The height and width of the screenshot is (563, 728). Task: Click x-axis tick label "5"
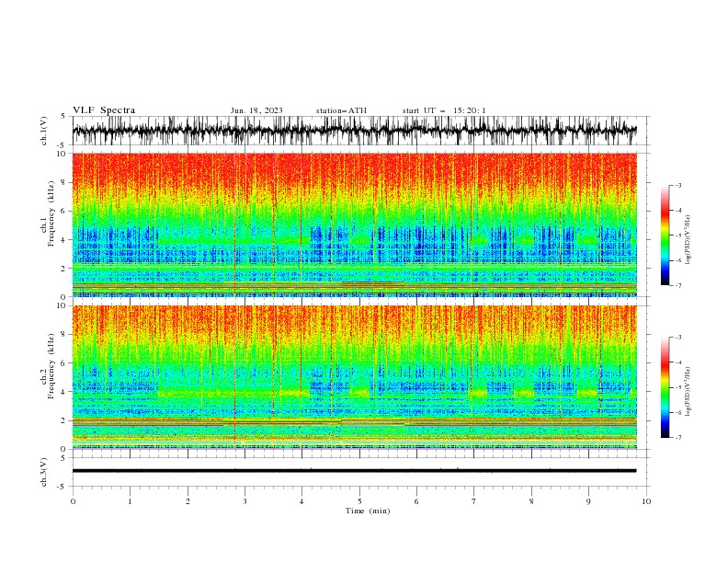click(359, 501)
